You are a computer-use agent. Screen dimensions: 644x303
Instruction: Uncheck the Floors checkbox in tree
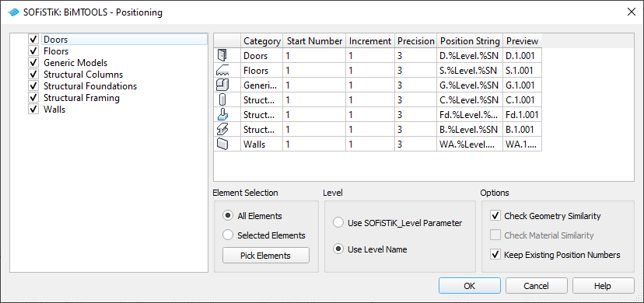point(33,51)
